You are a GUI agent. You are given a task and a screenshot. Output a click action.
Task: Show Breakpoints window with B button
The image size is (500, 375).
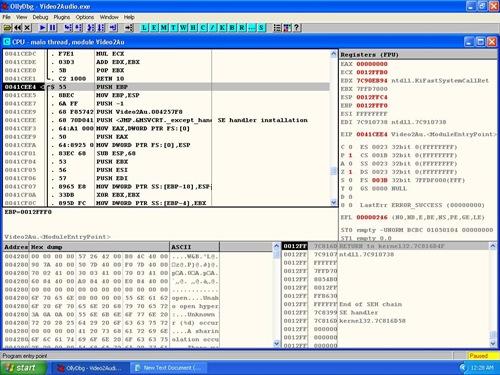pyautogui.click(x=232, y=28)
